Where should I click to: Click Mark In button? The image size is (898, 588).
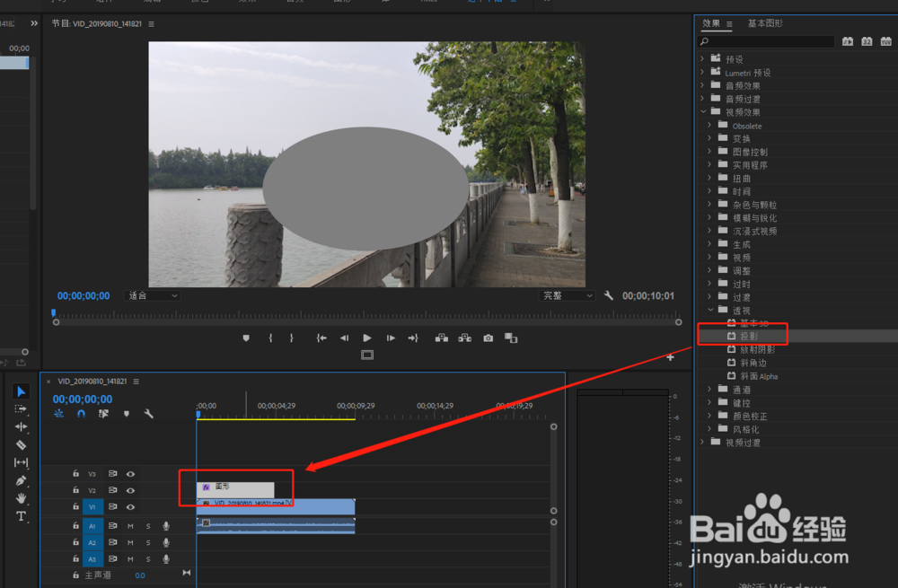click(270, 338)
